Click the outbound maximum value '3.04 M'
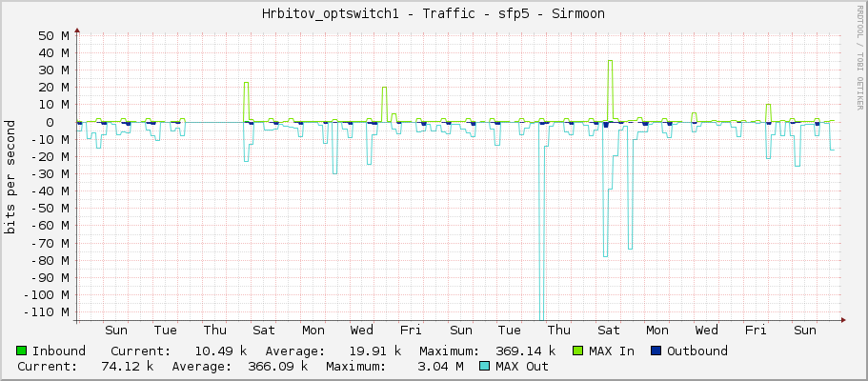868x381 pixels. point(441,366)
